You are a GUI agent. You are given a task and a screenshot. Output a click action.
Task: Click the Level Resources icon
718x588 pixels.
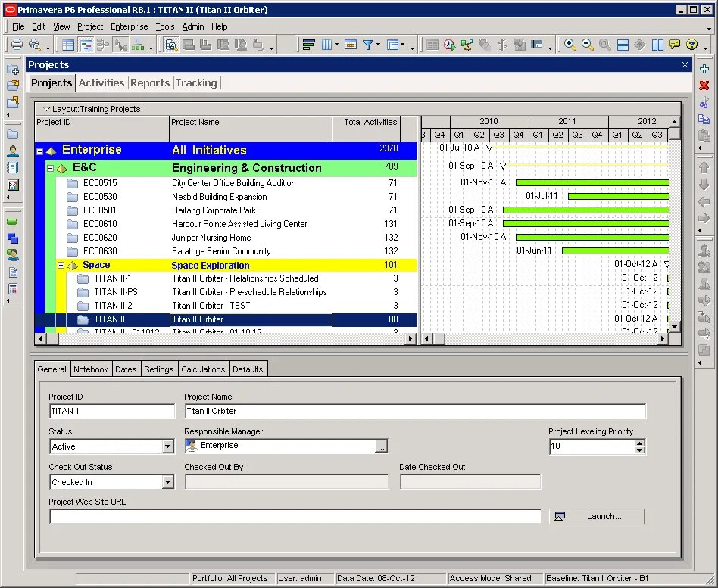[x=467, y=45]
